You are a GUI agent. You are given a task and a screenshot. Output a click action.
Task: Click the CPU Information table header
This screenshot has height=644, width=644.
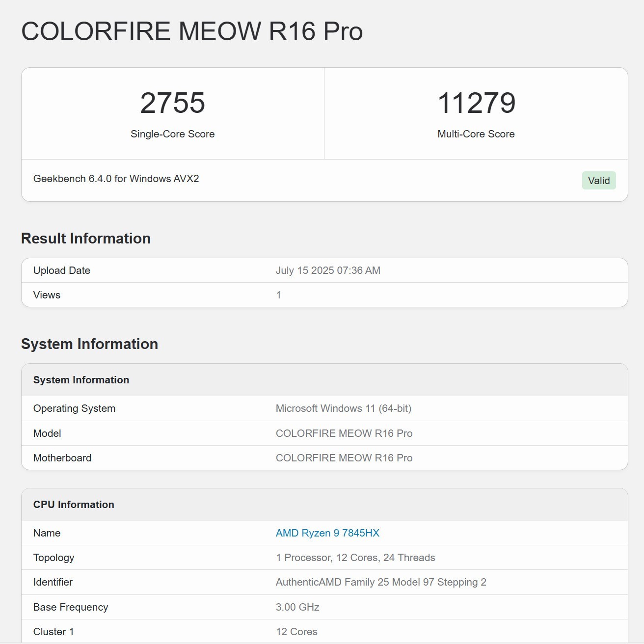[74, 505]
